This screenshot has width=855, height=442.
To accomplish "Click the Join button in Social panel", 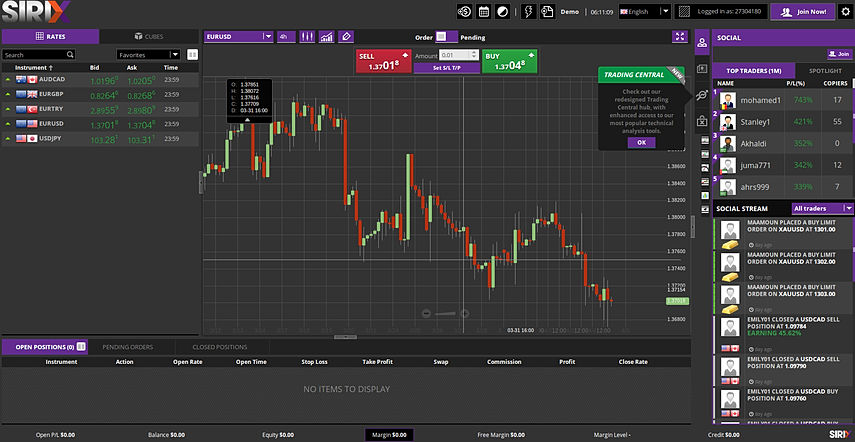I will [x=840, y=54].
